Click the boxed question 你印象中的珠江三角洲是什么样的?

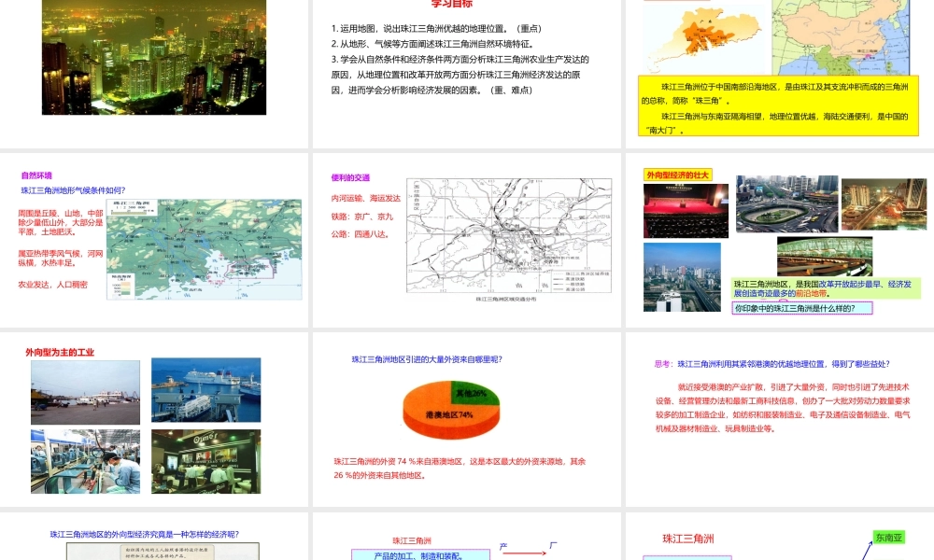[801, 308]
